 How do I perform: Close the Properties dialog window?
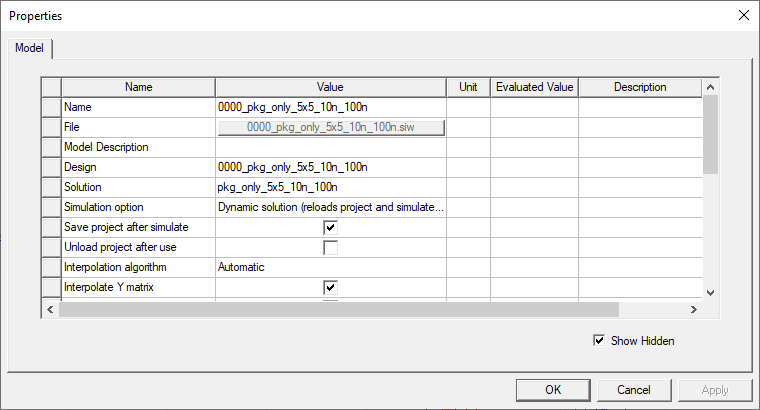(x=742, y=15)
